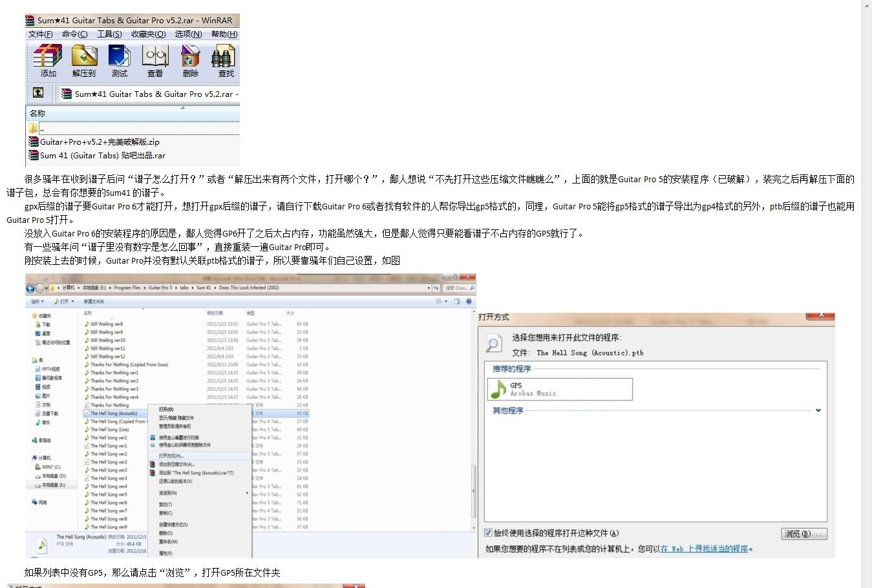
Task: Sort Explorer files by 修改日期 column
Action: coord(215,313)
